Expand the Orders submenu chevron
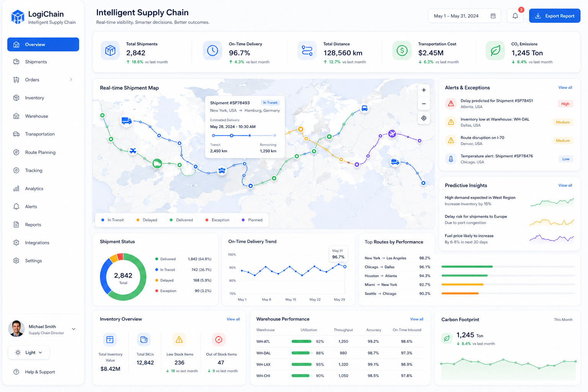This screenshot has width=588, height=392. pyautogui.click(x=71, y=80)
